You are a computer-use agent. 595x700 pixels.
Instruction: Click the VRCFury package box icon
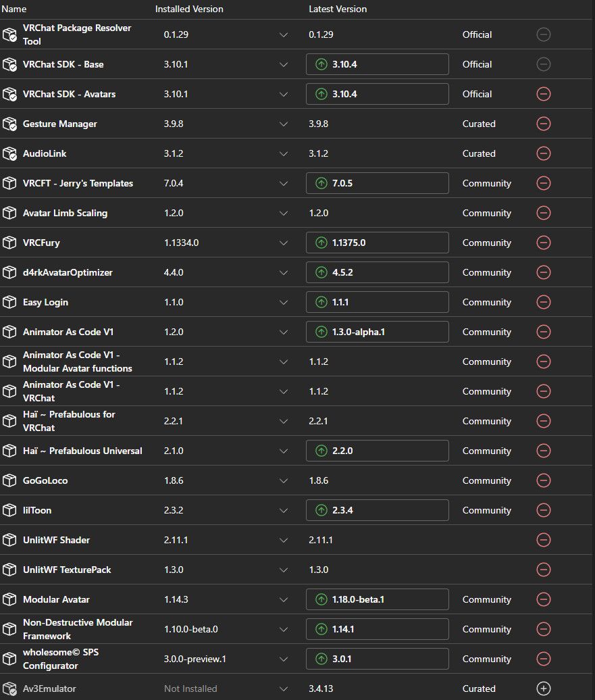tap(9, 243)
